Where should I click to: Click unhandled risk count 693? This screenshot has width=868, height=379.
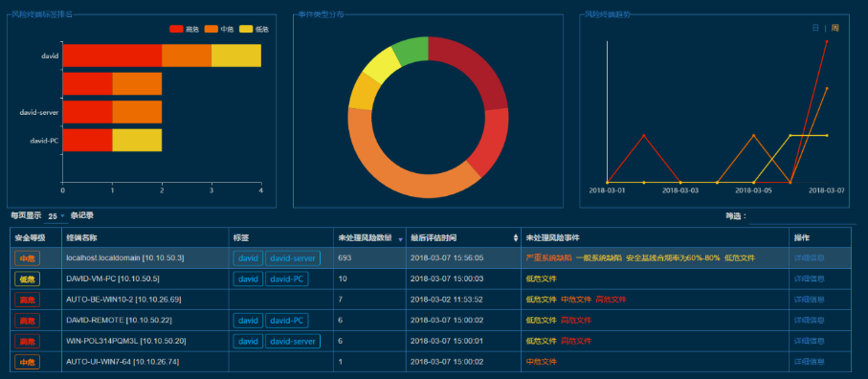(345, 257)
